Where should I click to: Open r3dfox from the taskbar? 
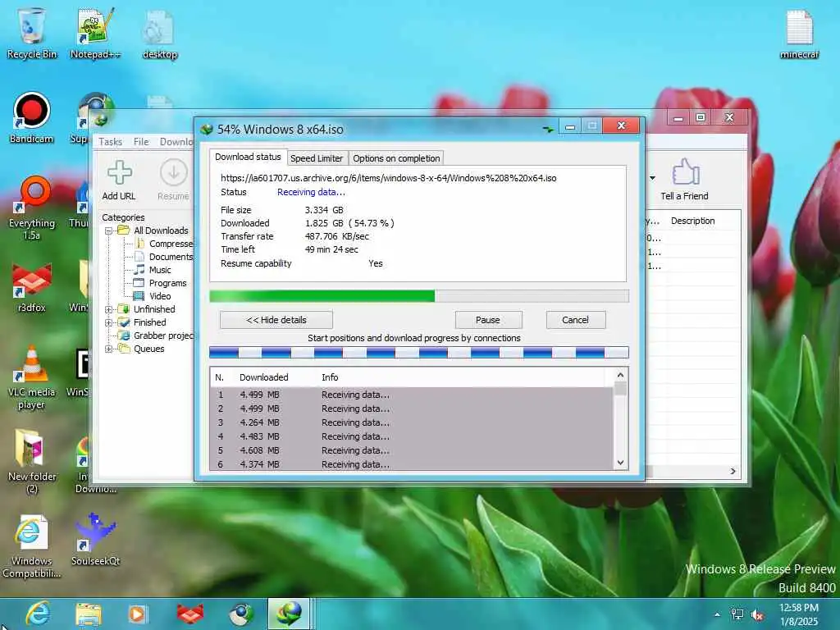(189, 614)
